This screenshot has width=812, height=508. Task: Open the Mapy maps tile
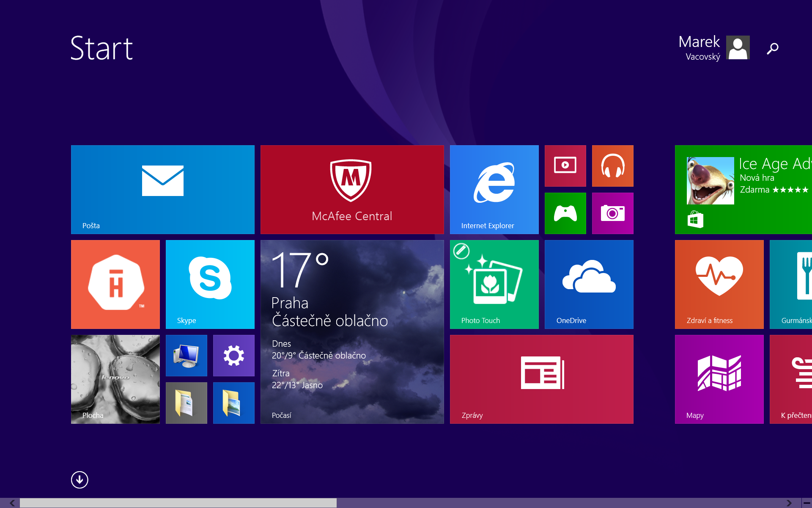(719, 379)
